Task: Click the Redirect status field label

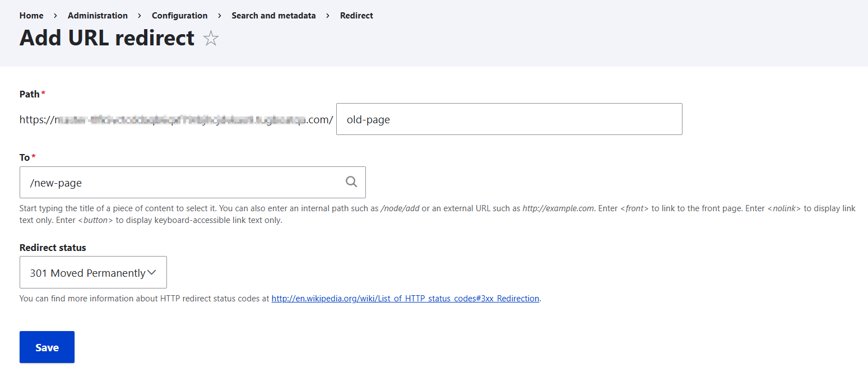Action: (x=52, y=247)
